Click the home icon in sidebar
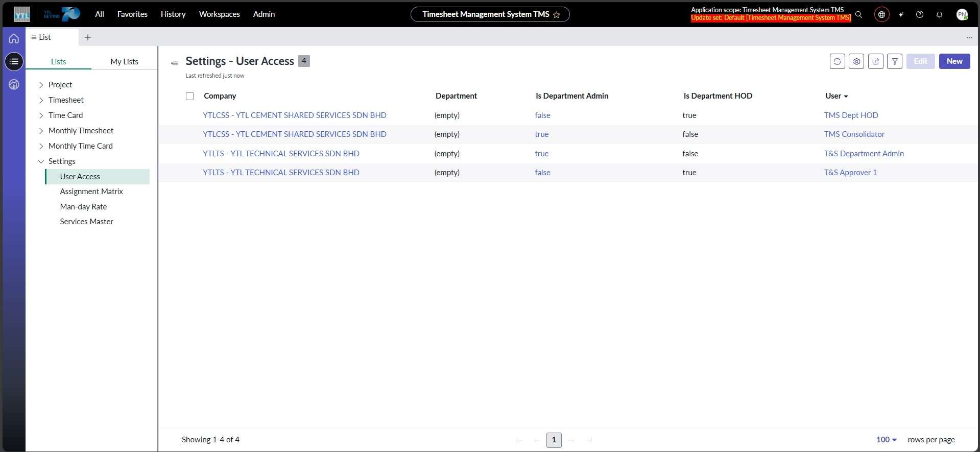 click(14, 38)
